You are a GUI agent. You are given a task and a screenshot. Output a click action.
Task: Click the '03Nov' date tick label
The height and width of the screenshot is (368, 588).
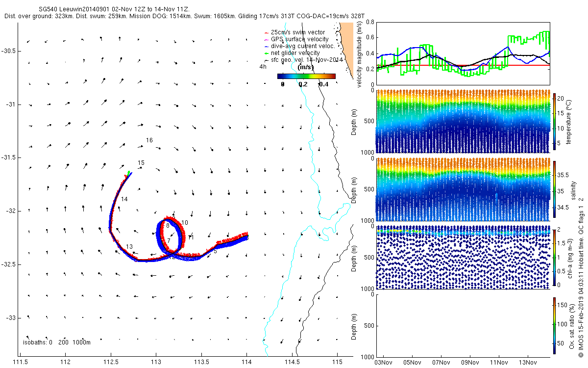tap(383, 363)
